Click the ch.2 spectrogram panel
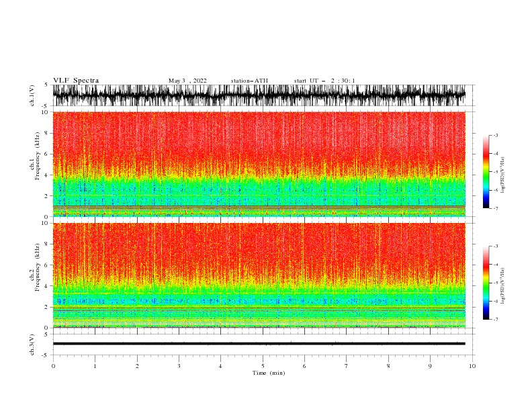 pos(259,275)
